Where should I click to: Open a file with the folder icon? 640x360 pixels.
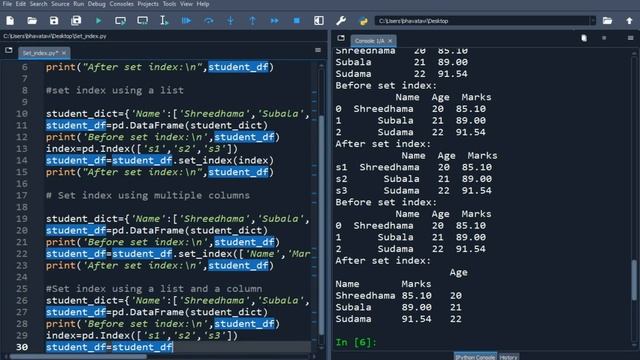[x=32, y=21]
